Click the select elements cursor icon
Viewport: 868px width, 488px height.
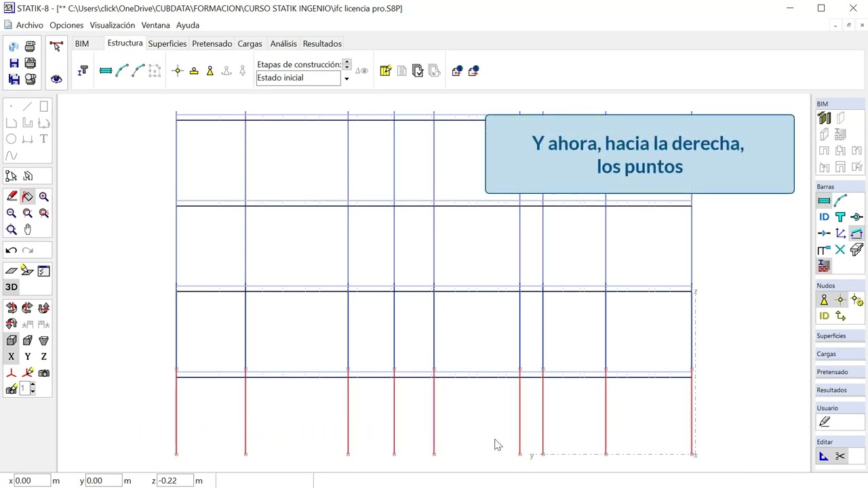[x=56, y=46]
